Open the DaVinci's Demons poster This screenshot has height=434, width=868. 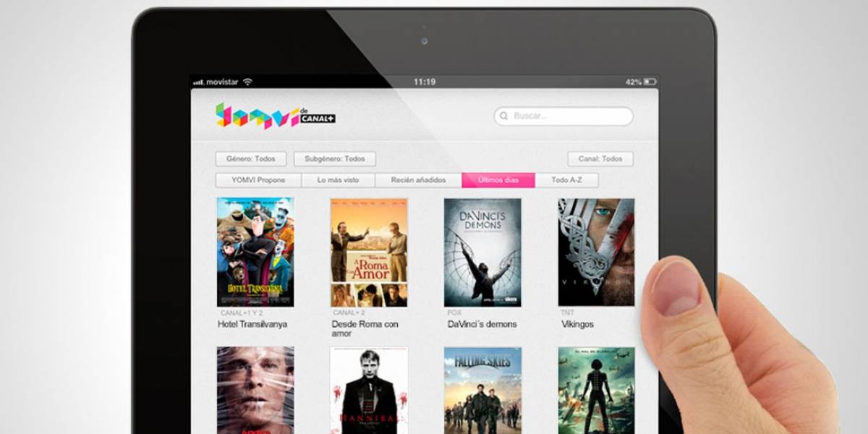(482, 252)
